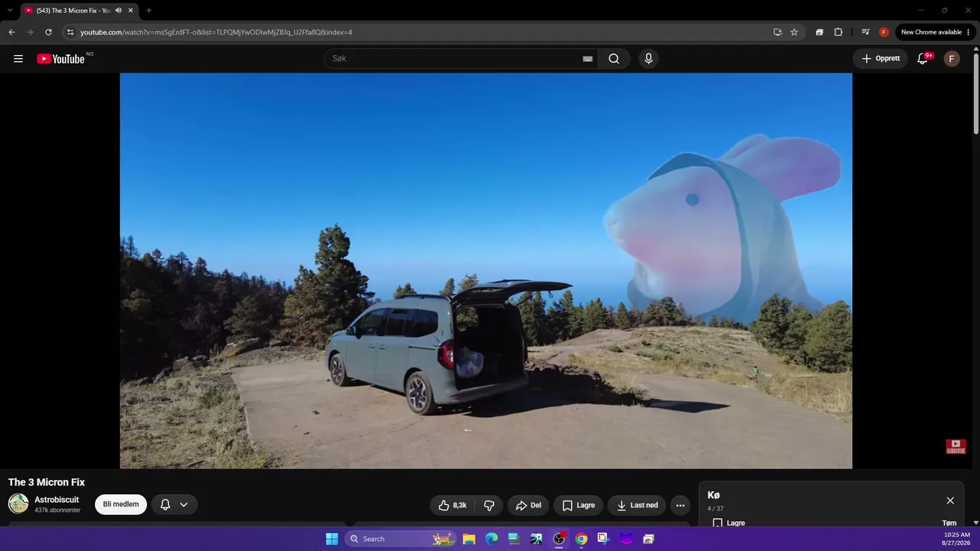View site information in the address bar
Screen dimensions: 980x551
(70, 32)
